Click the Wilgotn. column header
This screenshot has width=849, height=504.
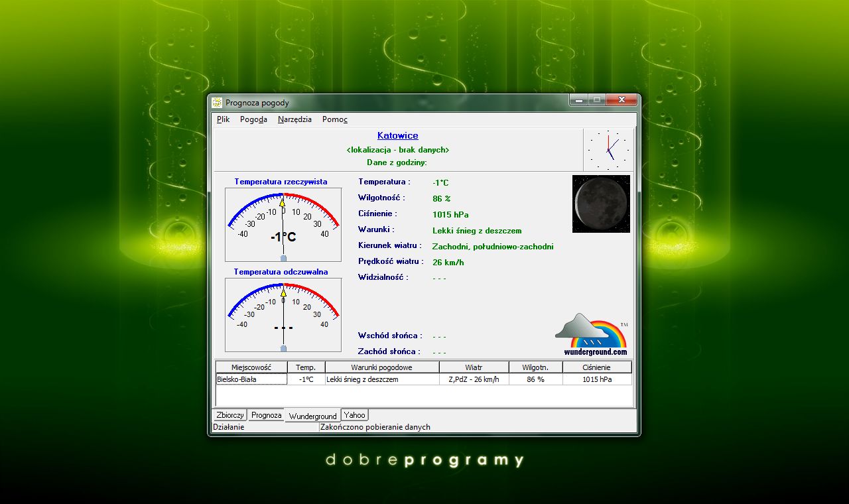click(535, 367)
